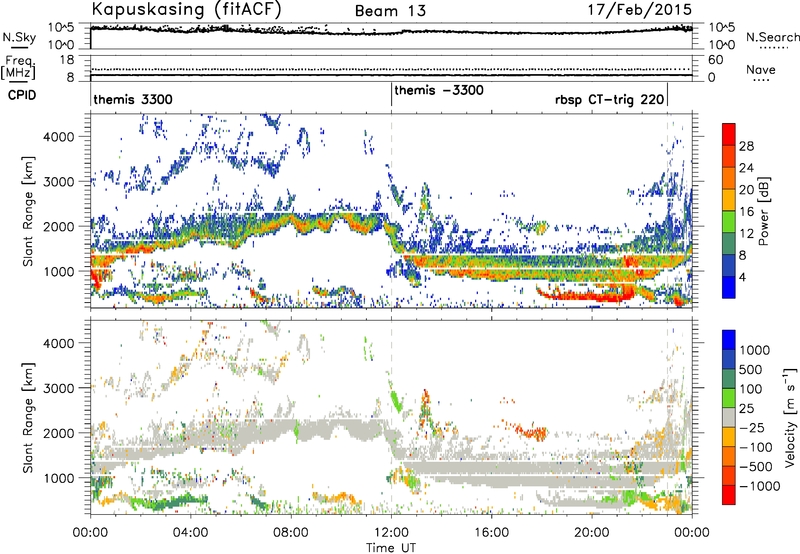This screenshot has height=554, width=800.
Task: Click the 'N.Sky' axis label
Action: pos(19,37)
